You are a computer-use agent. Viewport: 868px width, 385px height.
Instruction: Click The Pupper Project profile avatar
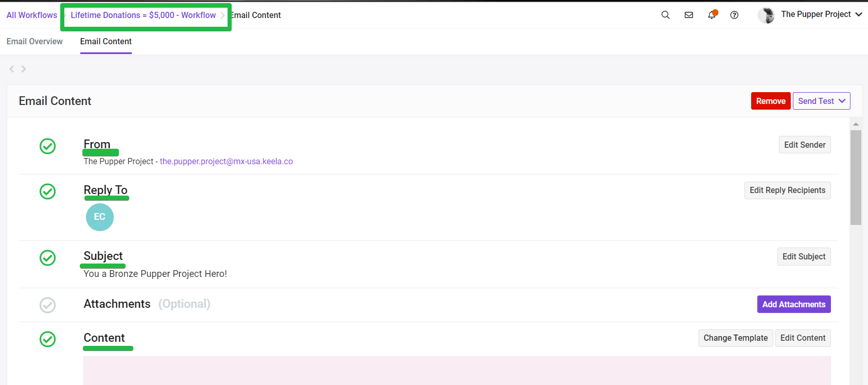coord(766,15)
